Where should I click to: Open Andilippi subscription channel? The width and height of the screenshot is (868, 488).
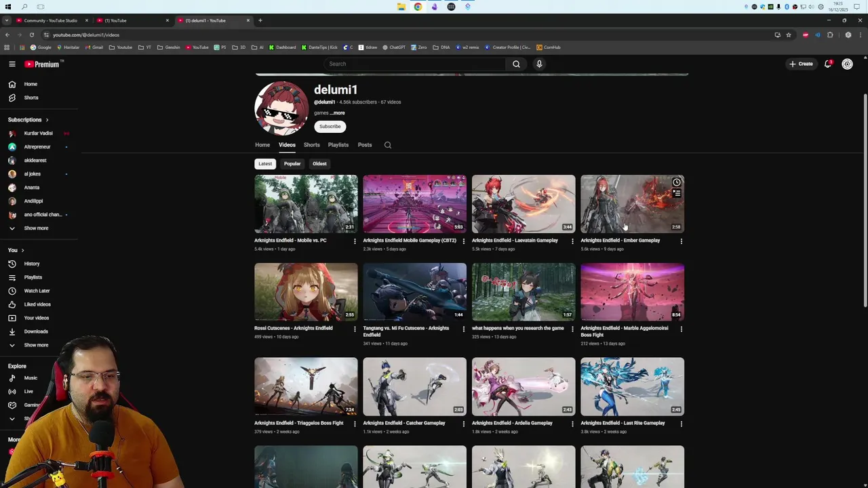[33, 201]
